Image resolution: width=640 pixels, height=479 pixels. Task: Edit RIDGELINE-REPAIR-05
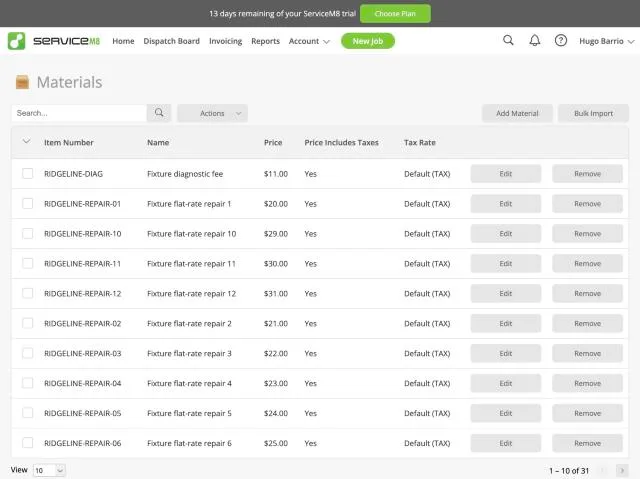[506, 413]
